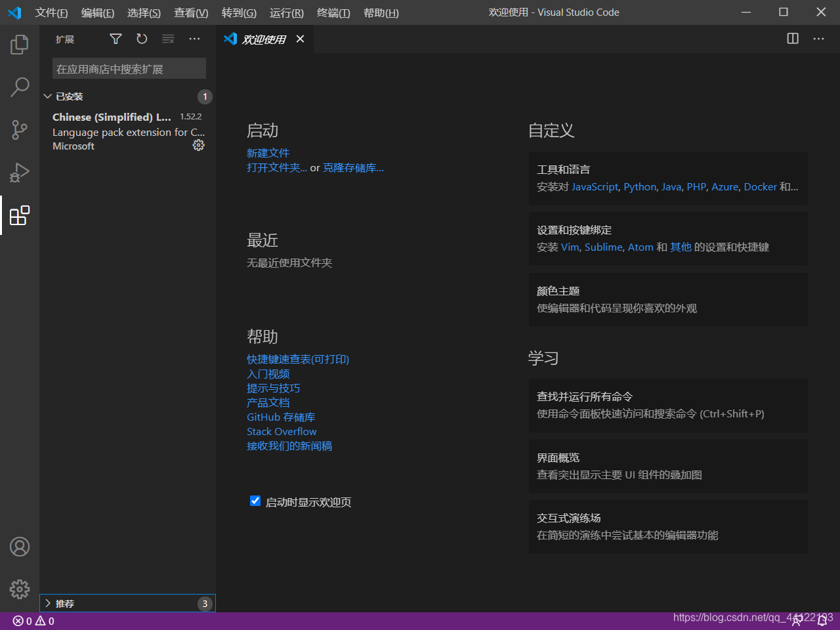This screenshot has height=630, width=840.
Task: Click the 推荐 count badge 3
Action: point(205,604)
